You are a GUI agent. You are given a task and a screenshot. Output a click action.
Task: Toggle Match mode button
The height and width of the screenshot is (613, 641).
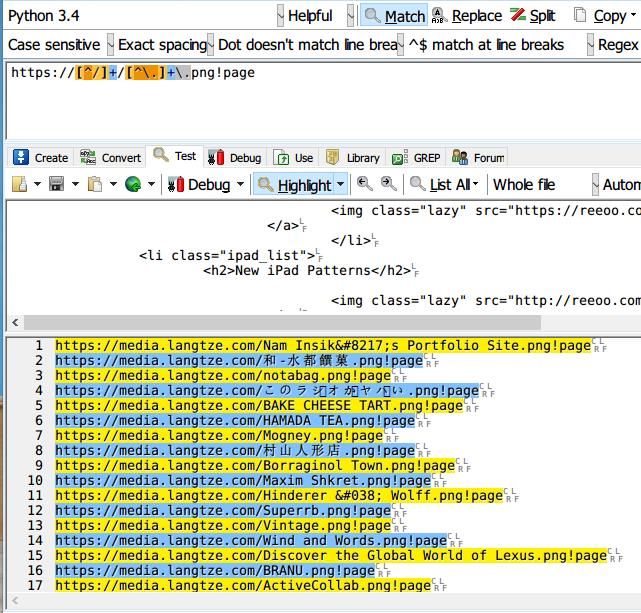pos(395,16)
